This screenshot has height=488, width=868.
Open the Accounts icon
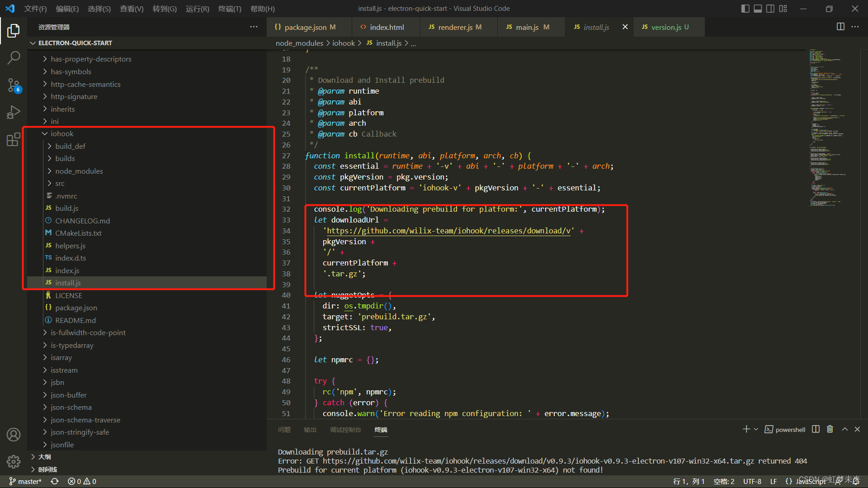[14, 435]
